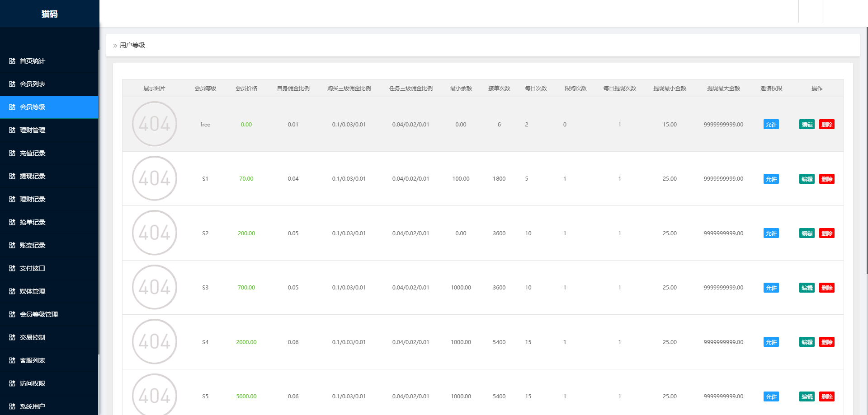Go to 账变记录 in sidebar
Screen dimensions: 868x415
click(33, 245)
